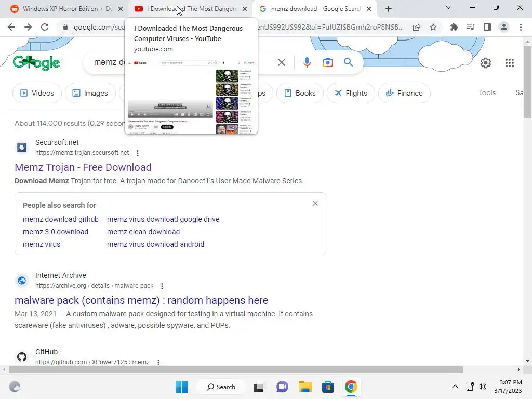Start voice search with microphone icon
This screenshot has height=399, width=532.
[x=307, y=62]
